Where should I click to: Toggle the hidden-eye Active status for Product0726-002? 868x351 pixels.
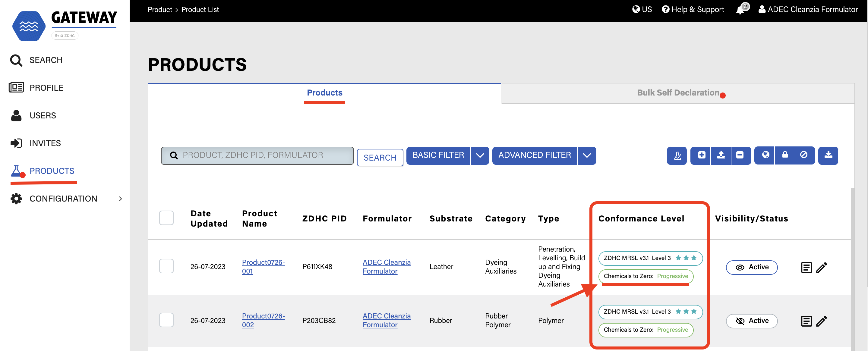pos(752,321)
